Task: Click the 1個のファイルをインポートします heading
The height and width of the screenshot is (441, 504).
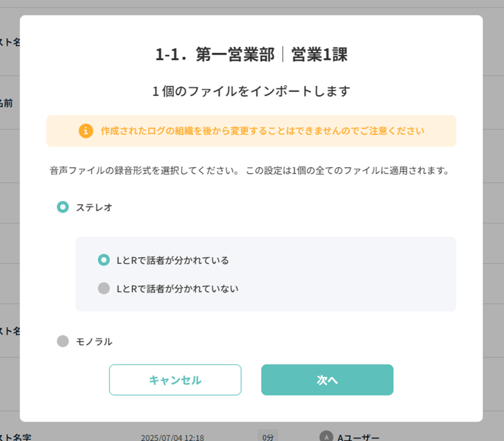Action: 251,91
